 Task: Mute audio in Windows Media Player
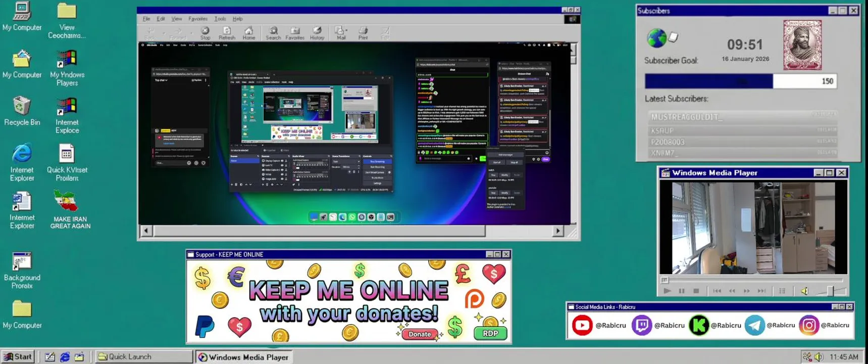(804, 291)
